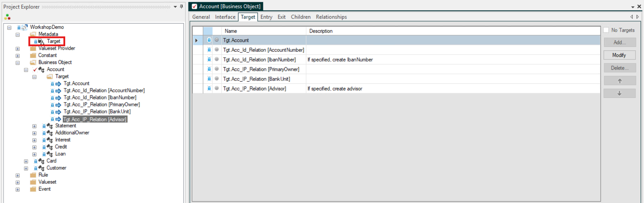The image size is (644, 203).
Task: Expand the Card node
Action: pyautogui.click(x=26, y=161)
